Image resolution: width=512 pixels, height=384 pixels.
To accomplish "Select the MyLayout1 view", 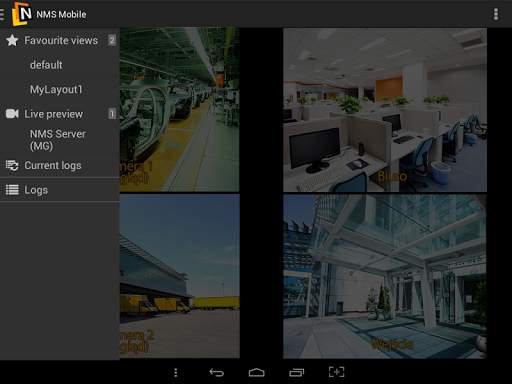I will [x=60, y=90].
